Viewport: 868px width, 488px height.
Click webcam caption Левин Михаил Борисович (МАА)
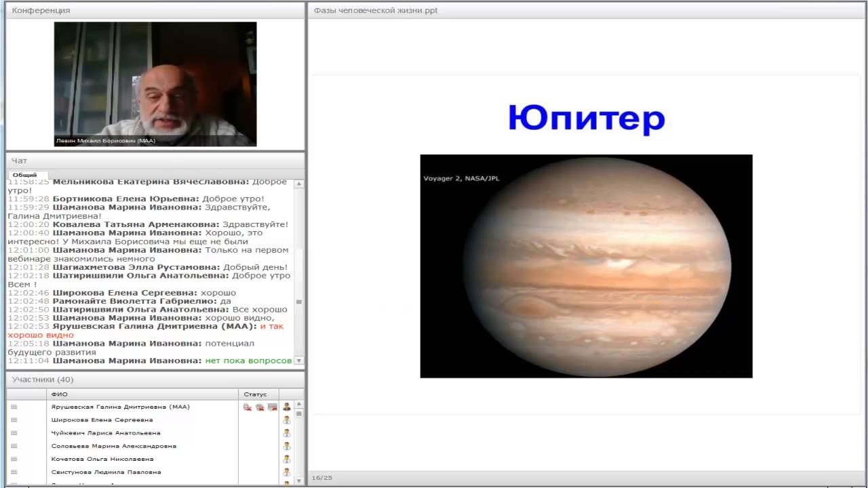pyautogui.click(x=106, y=141)
